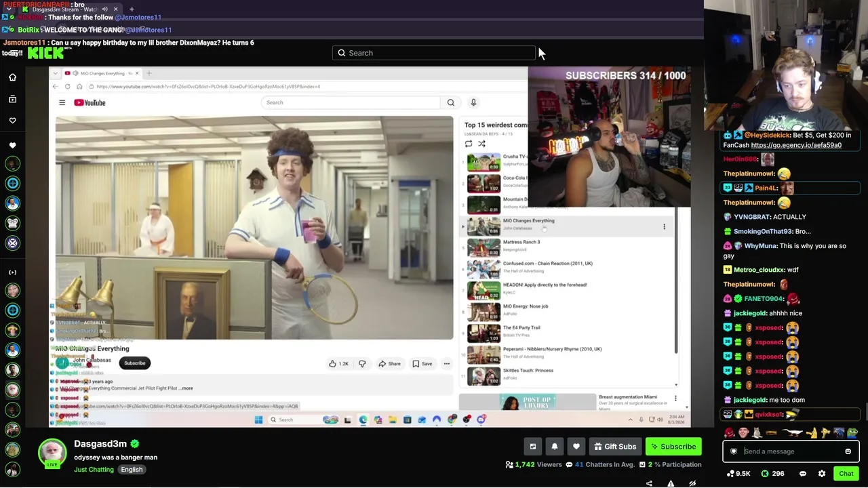Toggle the playlist shuffle button

click(x=481, y=144)
